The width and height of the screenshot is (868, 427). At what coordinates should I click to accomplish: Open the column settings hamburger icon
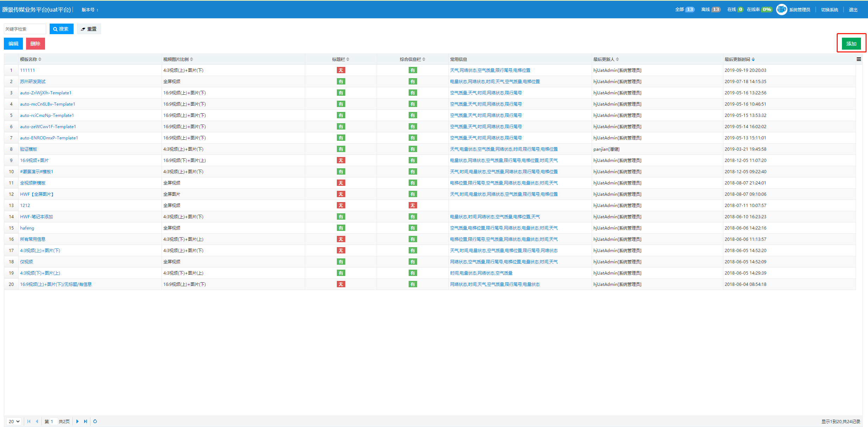pos(859,59)
